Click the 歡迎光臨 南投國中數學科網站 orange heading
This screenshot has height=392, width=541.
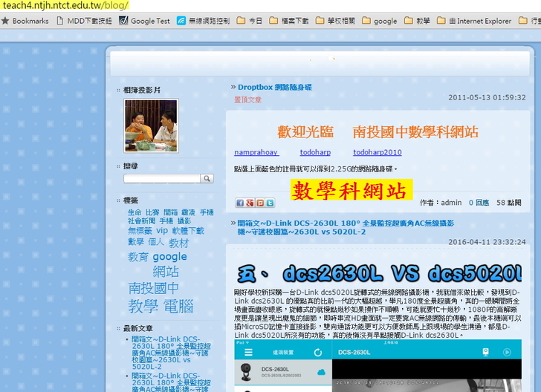(x=378, y=132)
